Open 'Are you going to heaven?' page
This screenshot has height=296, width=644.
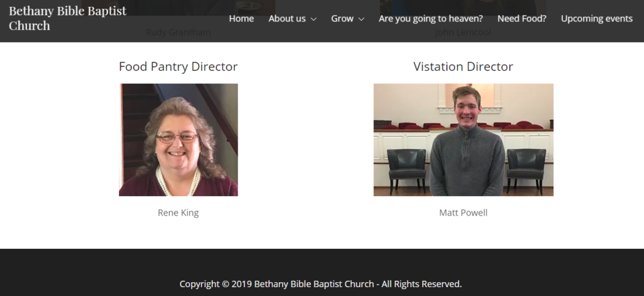[430, 18]
